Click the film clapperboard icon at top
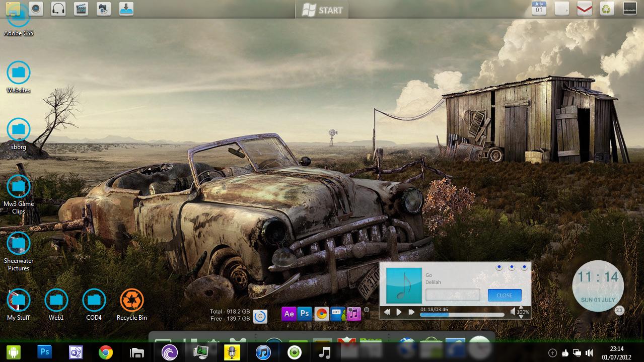This screenshot has height=362, width=644. point(81,9)
